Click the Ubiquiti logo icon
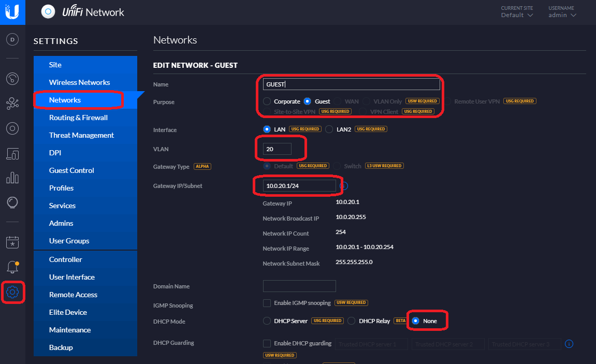Image resolution: width=596 pixels, height=364 pixels. 12,12
